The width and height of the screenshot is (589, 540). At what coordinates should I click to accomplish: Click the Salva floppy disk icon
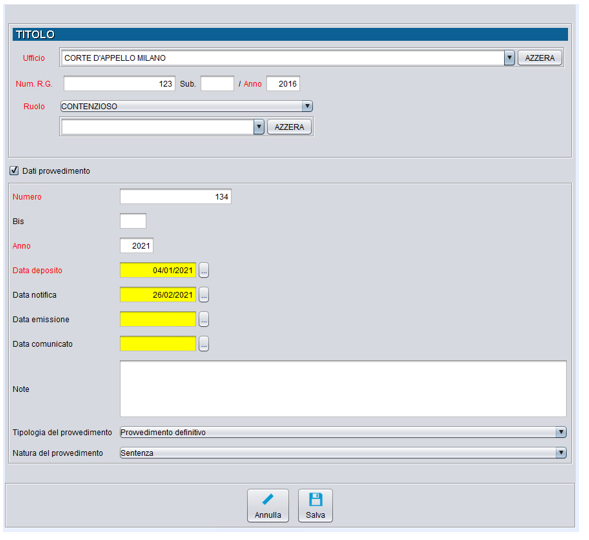point(315,499)
